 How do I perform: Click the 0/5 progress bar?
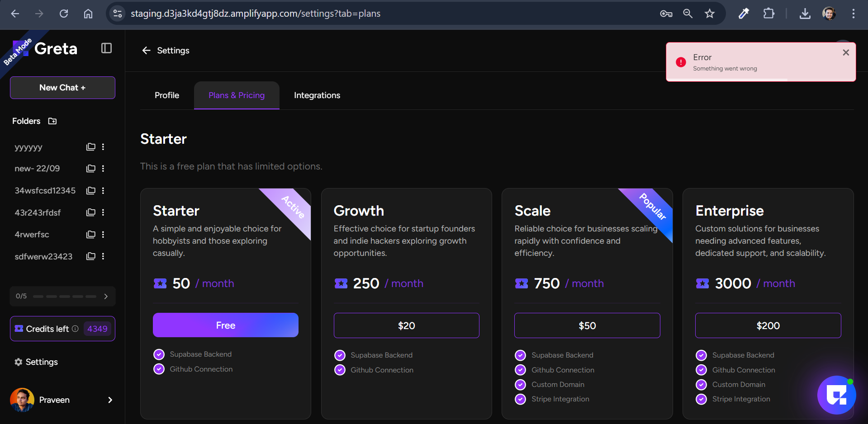(x=65, y=297)
